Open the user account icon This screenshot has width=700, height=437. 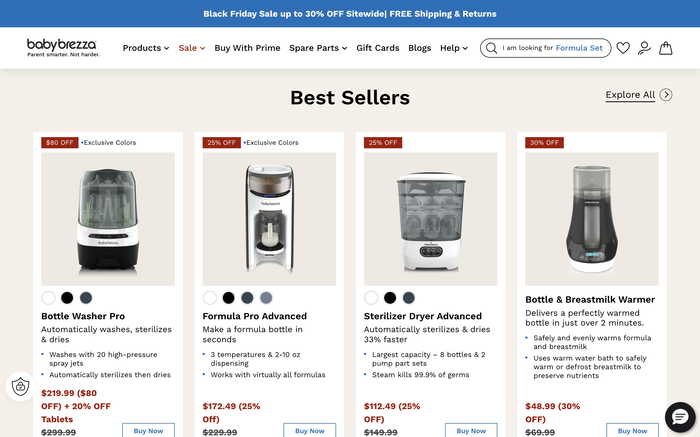coord(644,48)
